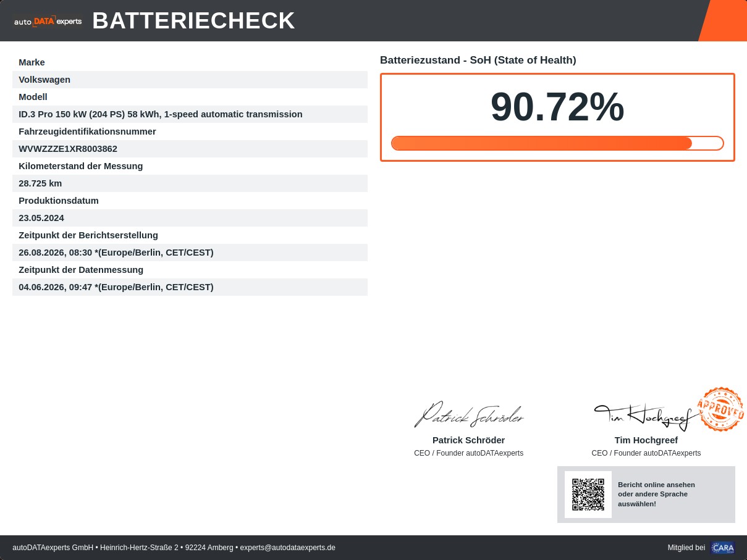Click the BATTERIECHECK title
The height and width of the screenshot is (560, 747).
pos(194,21)
